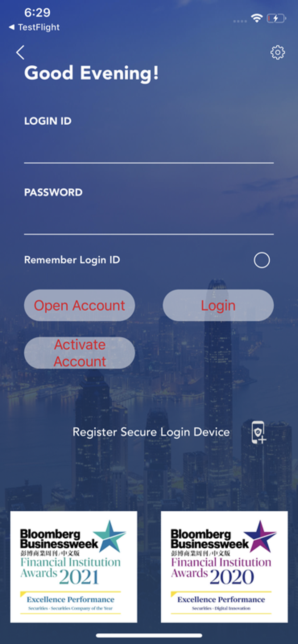Tap the back arrow icon

tap(20, 52)
